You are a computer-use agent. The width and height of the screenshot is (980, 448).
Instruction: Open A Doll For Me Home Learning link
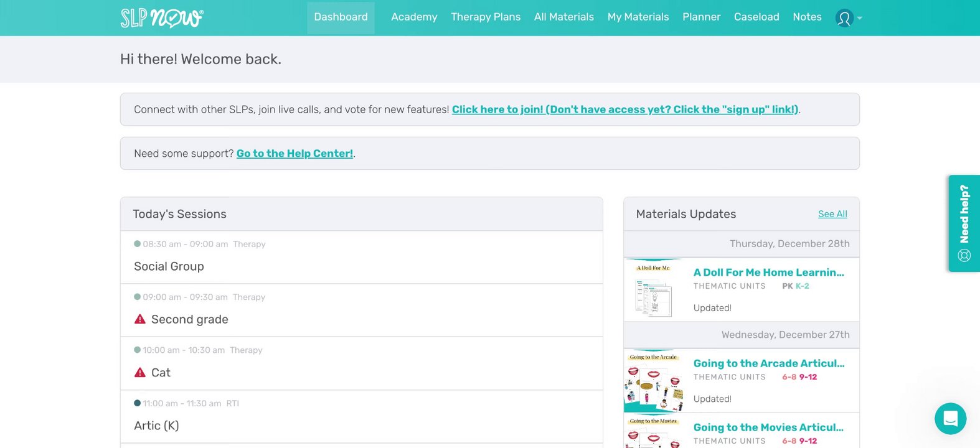pos(769,273)
